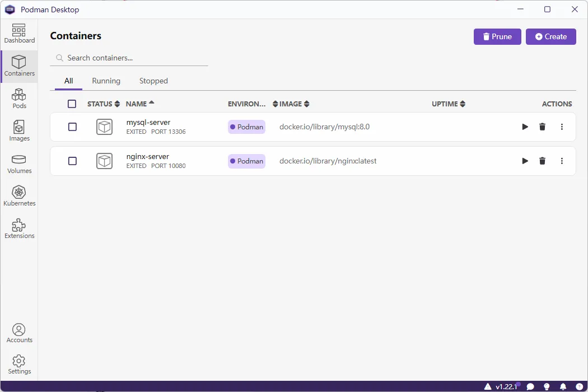The width and height of the screenshot is (588, 392).
Task: Check the nginx-server row checkbox
Action: tap(72, 161)
